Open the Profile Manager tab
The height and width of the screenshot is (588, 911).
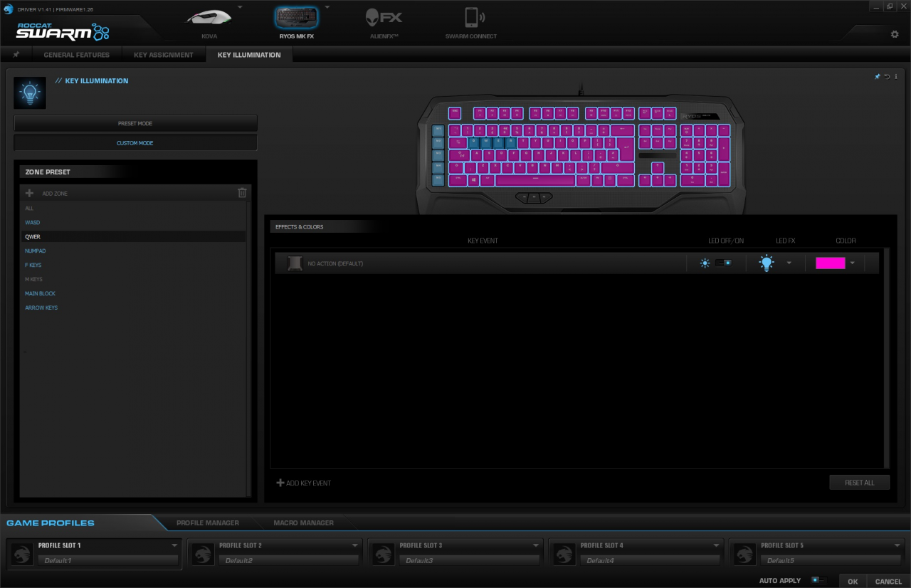208,523
